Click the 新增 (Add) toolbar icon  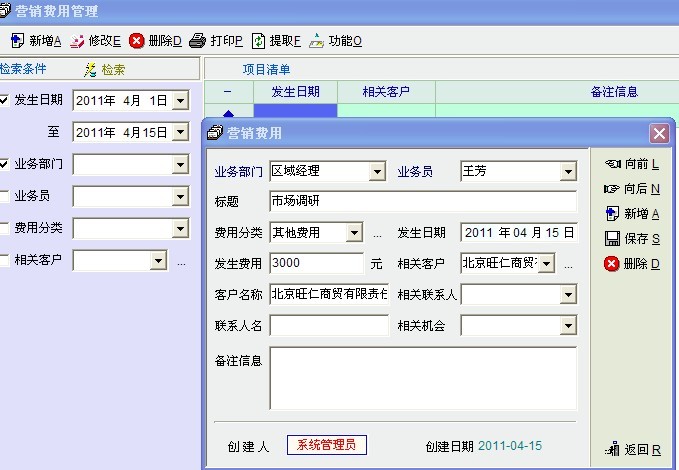coord(17,41)
